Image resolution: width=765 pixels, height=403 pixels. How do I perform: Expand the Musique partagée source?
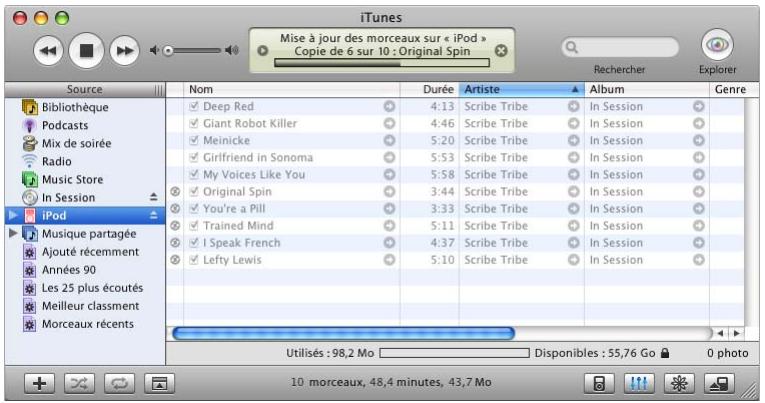coord(13,234)
